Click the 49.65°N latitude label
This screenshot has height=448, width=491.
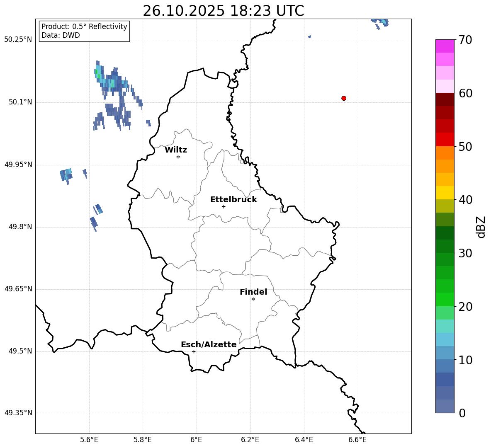point(18,289)
